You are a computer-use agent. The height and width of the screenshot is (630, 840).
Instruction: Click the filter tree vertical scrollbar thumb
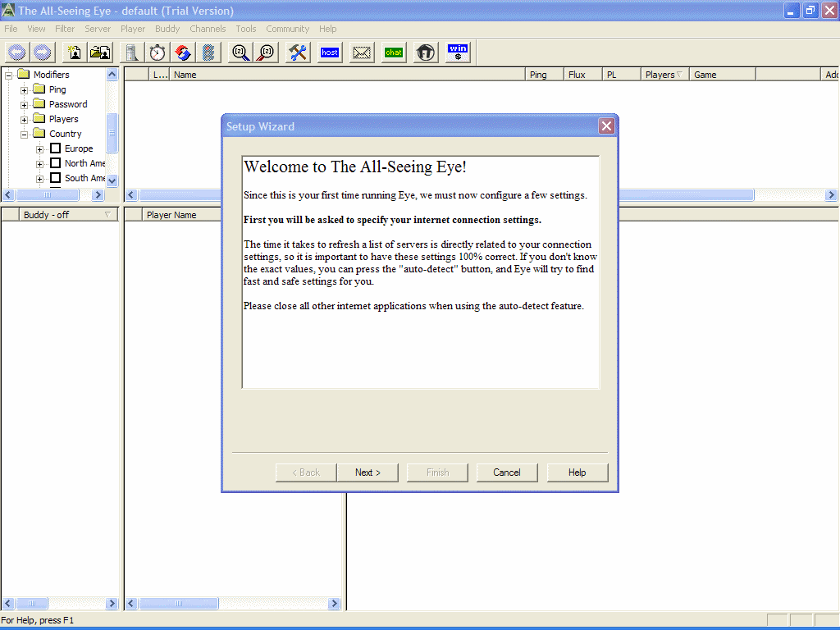point(112,133)
